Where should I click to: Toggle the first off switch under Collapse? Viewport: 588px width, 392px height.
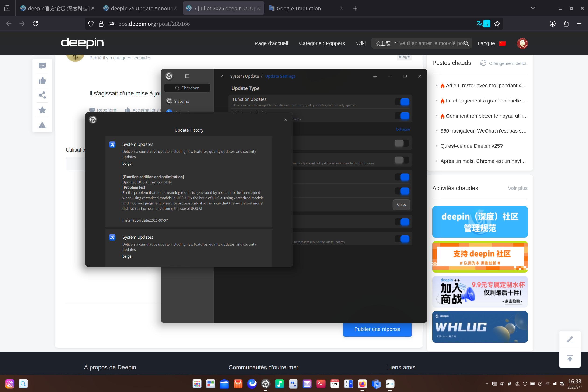point(402,143)
